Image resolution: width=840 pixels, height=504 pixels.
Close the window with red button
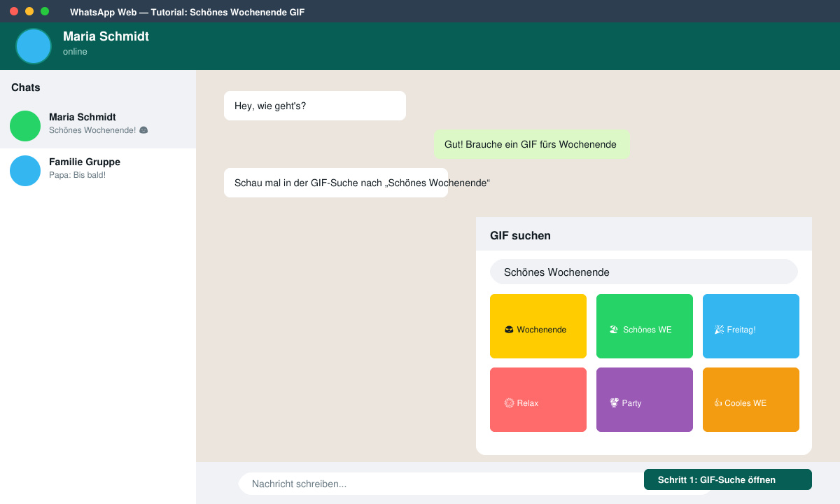pyautogui.click(x=14, y=11)
